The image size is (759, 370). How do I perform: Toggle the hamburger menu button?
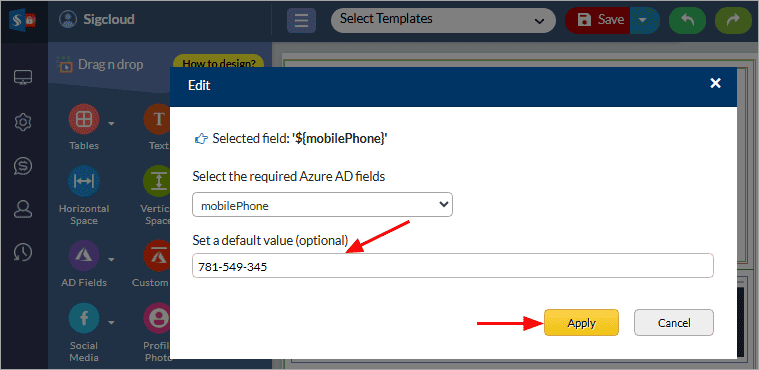(x=301, y=20)
